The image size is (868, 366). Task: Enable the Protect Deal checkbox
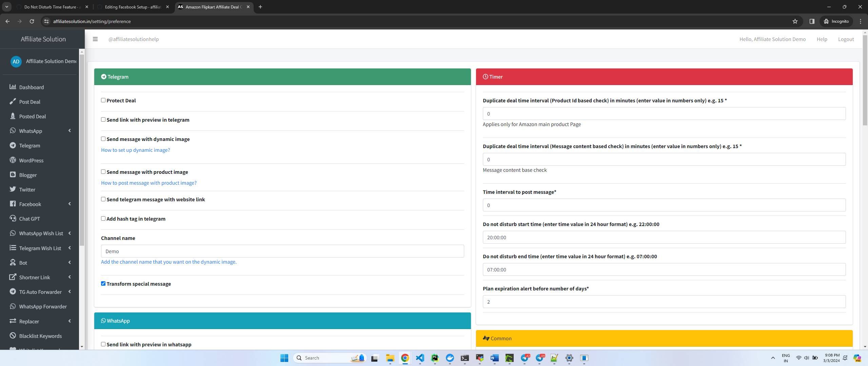tap(103, 100)
